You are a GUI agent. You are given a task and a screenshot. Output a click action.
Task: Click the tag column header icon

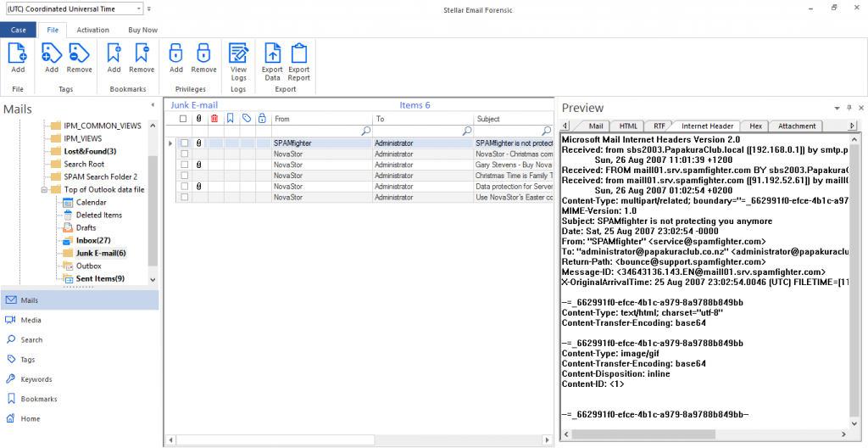click(x=247, y=118)
